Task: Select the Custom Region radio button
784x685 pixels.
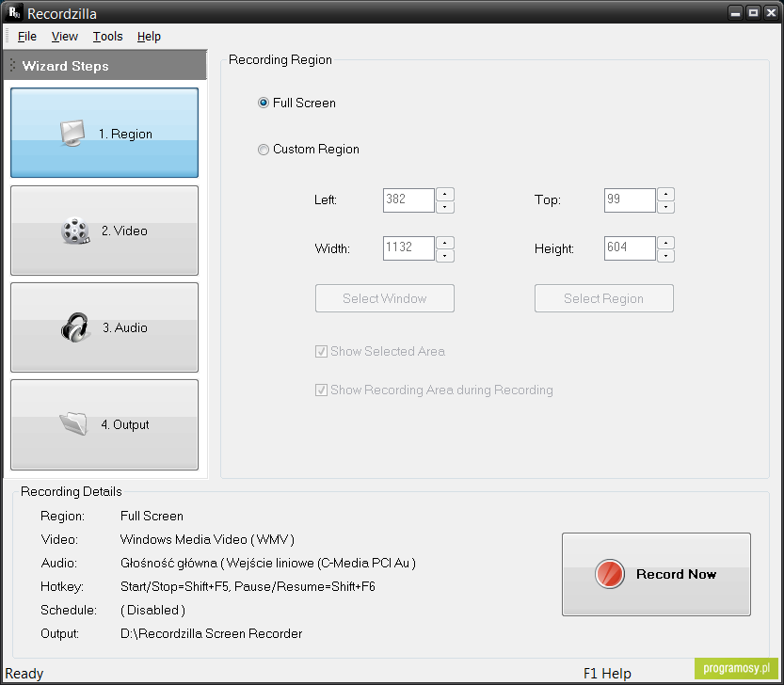Action: (263, 150)
